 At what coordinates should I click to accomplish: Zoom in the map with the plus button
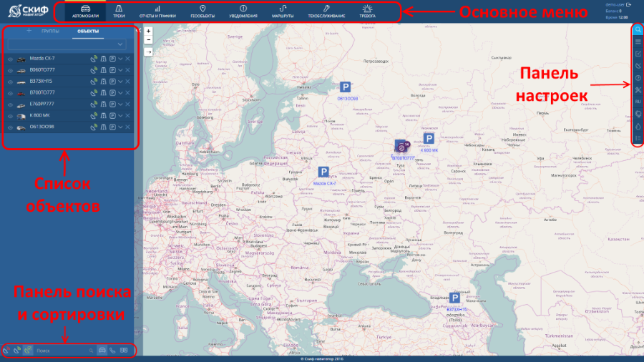click(148, 31)
